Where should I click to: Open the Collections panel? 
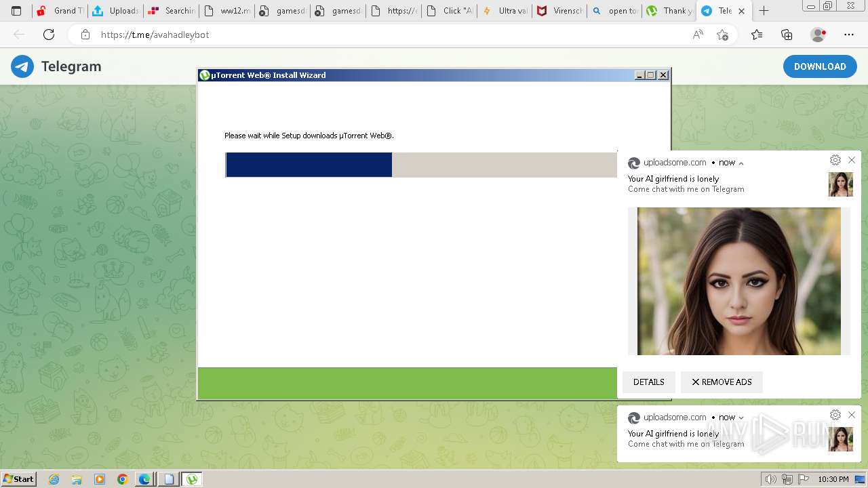click(x=787, y=35)
